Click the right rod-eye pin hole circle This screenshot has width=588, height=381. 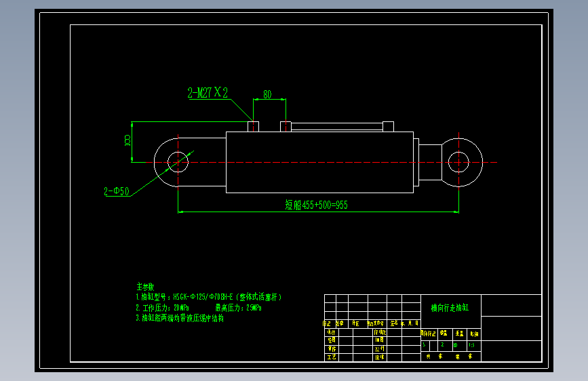coord(458,162)
